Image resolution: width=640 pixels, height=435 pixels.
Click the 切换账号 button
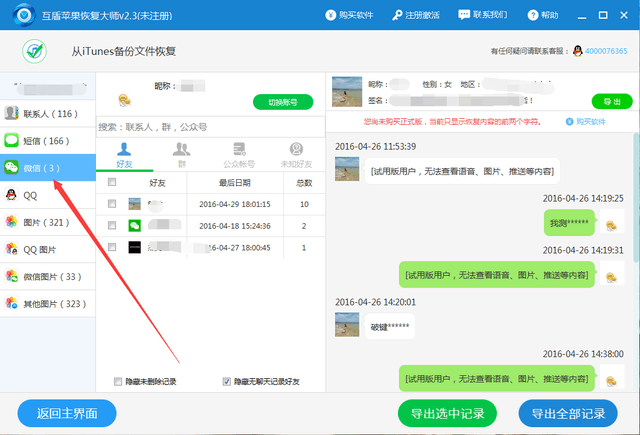pos(283,102)
